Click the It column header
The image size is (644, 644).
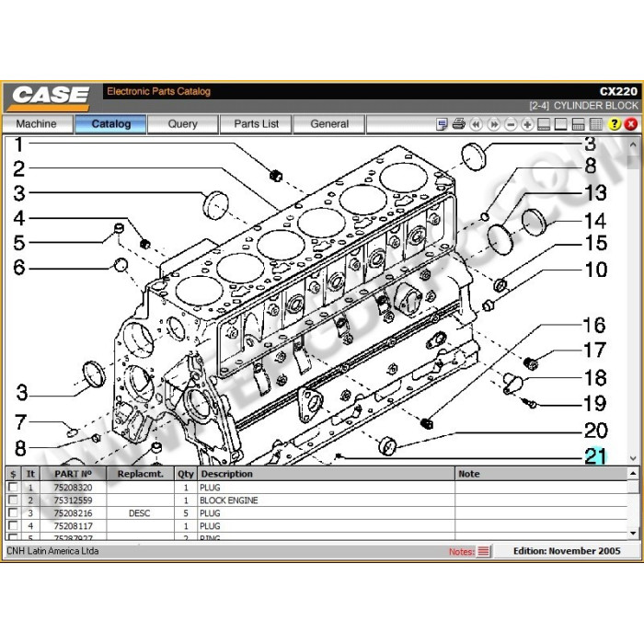30,474
